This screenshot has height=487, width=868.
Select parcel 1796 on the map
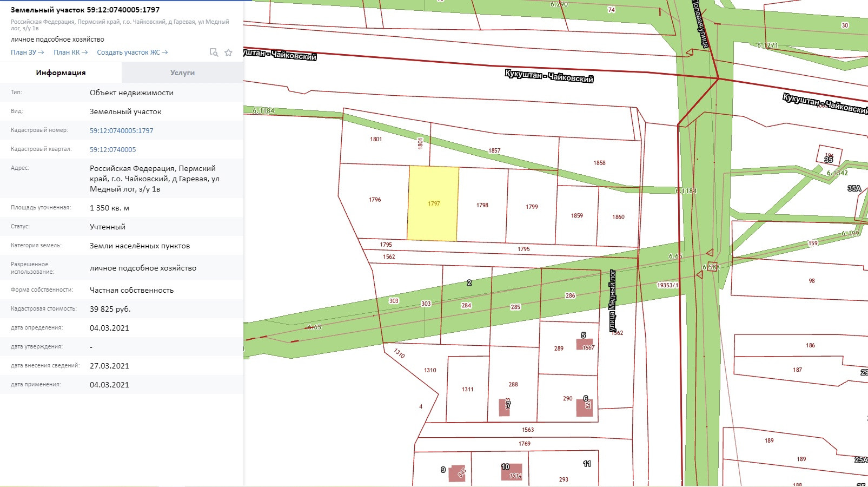tap(375, 200)
